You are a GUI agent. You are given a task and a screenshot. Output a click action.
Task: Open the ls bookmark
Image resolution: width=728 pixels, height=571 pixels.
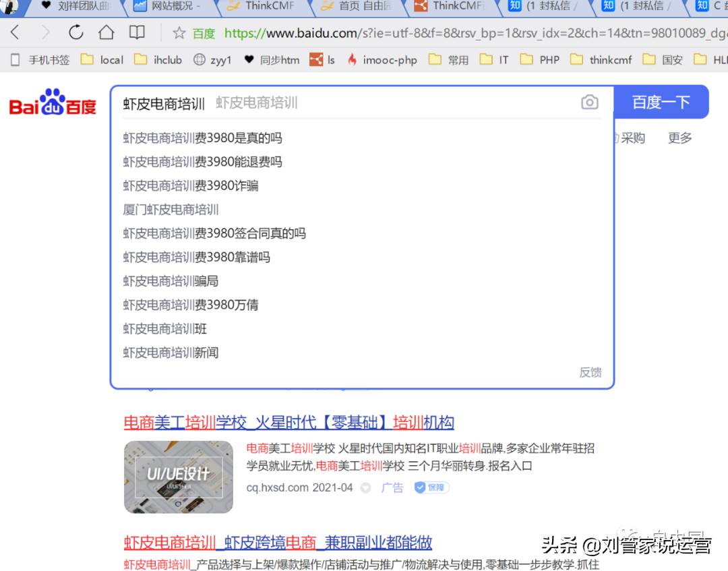coord(322,60)
